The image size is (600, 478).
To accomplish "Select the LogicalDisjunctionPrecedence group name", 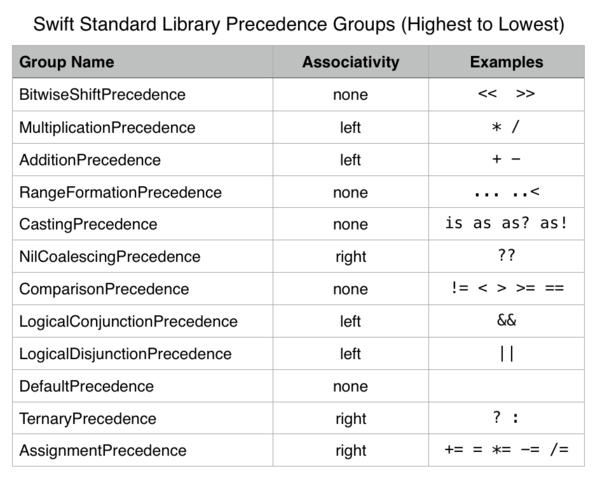I will (126, 354).
